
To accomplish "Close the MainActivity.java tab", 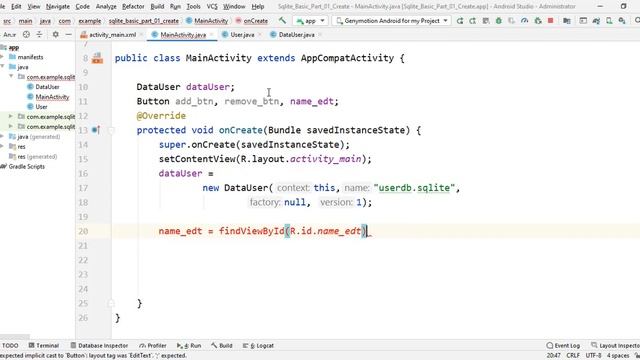I will click(212, 35).
